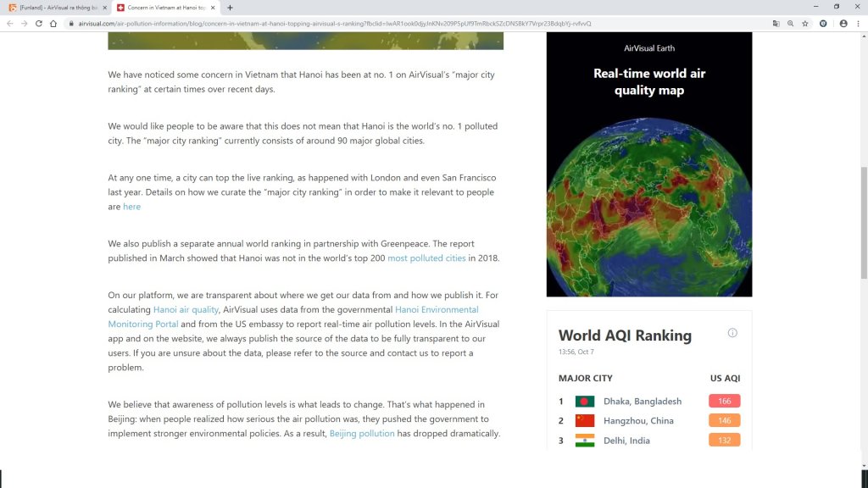Open Delhi, India in the ranking
868x488 pixels.
pos(626,441)
